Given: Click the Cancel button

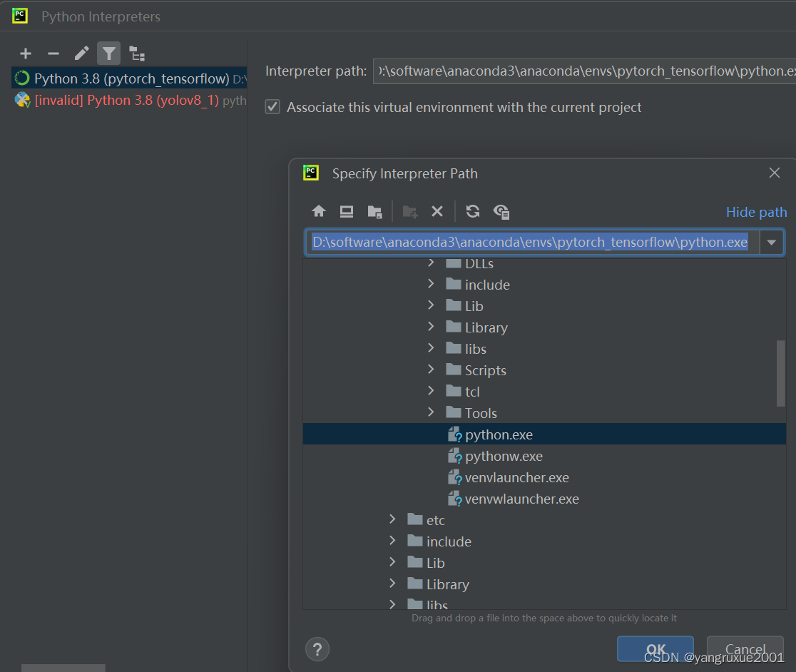Looking at the screenshot, I should click(x=745, y=648).
